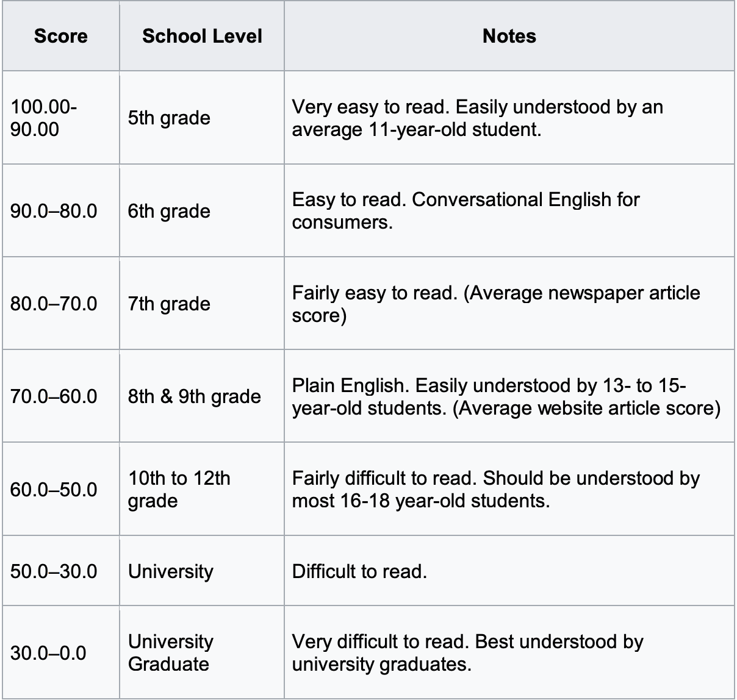
Task: Click the Notes column header
Action: click(x=509, y=36)
